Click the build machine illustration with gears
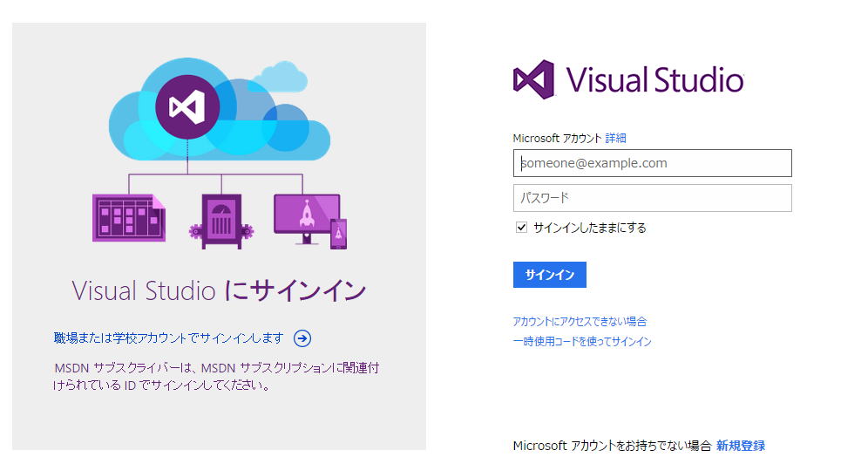The width and height of the screenshot is (868, 464). [x=221, y=222]
